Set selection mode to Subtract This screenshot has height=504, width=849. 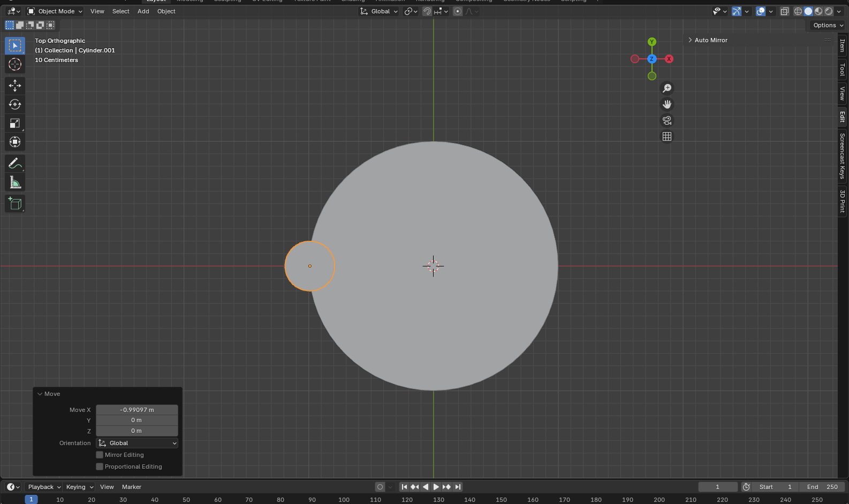pos(30,25)
